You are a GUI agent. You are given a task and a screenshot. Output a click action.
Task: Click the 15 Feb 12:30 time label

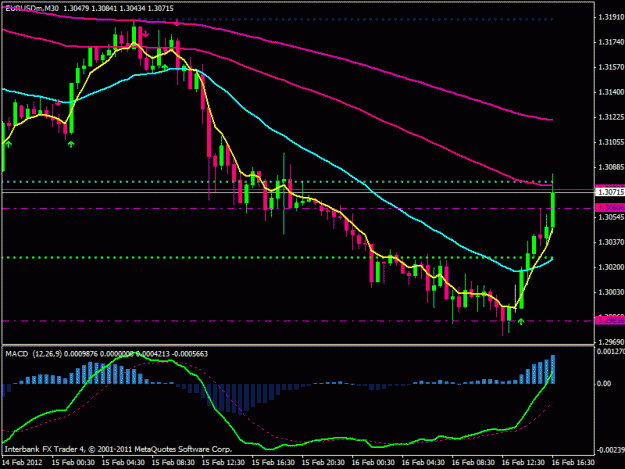point(223,463)
